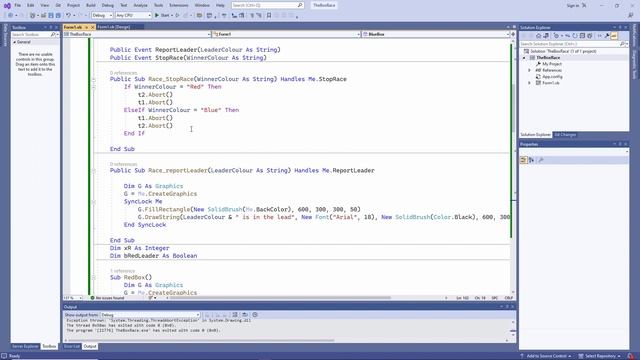Collapse the Race_StopRace sub outline
Viewport: 640px width, 360px height.
[x=94, y=79]
